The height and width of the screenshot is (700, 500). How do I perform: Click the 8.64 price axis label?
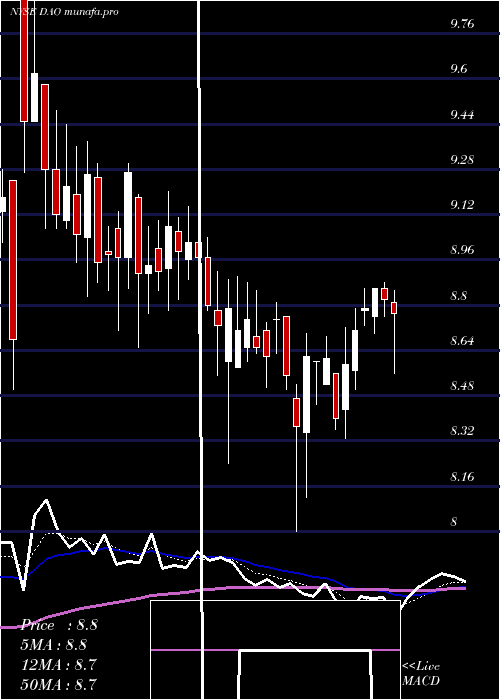tap(462, 341)
